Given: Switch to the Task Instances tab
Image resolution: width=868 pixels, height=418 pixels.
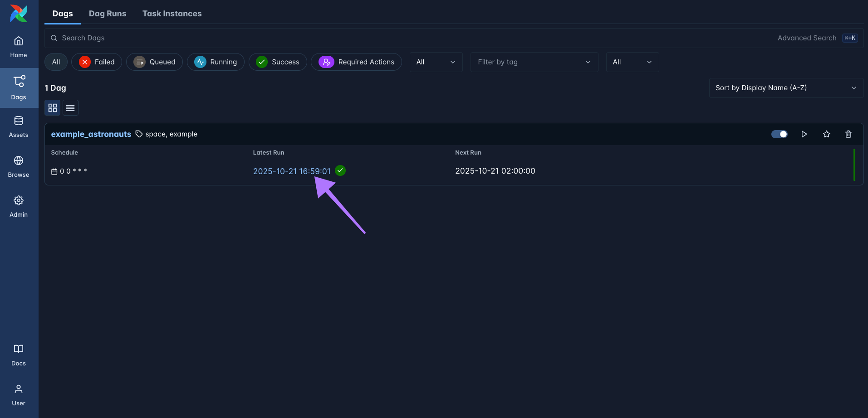Looking at the screenshot, I should tap(172, 14).
